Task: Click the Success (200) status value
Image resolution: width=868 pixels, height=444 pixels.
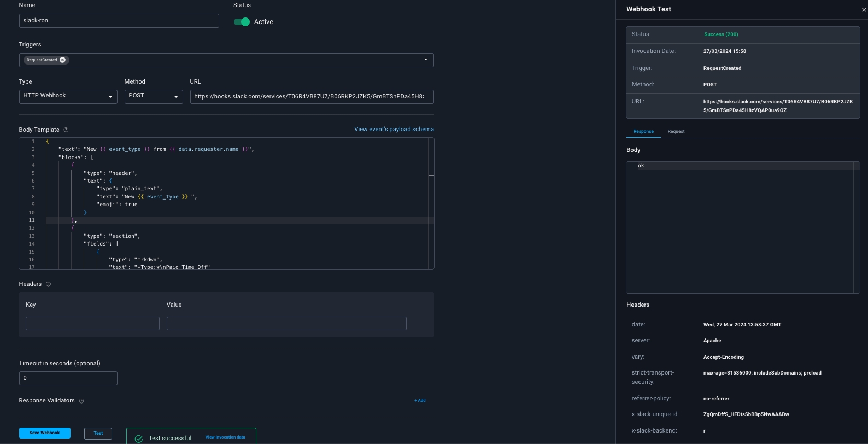Action: click(x=721, y=34)
